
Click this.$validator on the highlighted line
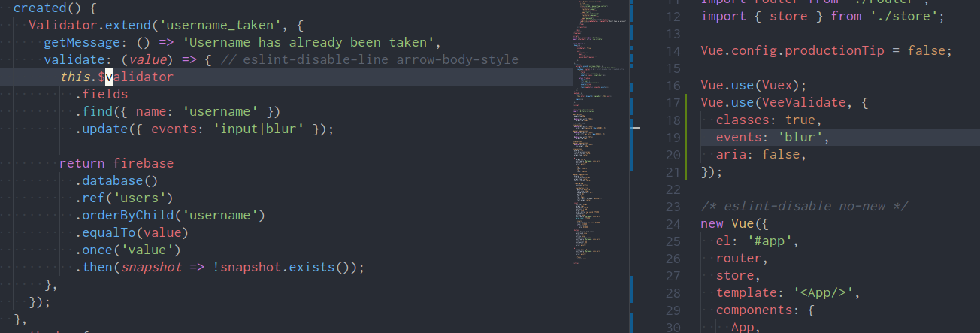(x=117, y=77)
